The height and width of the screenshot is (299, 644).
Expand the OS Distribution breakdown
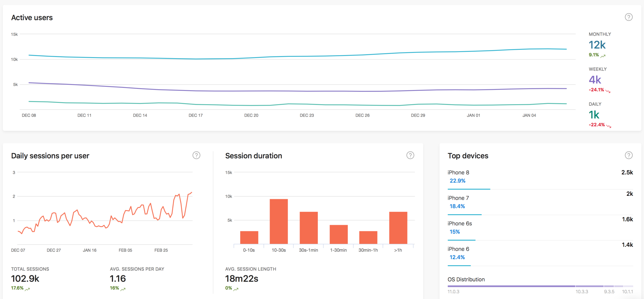466,279
